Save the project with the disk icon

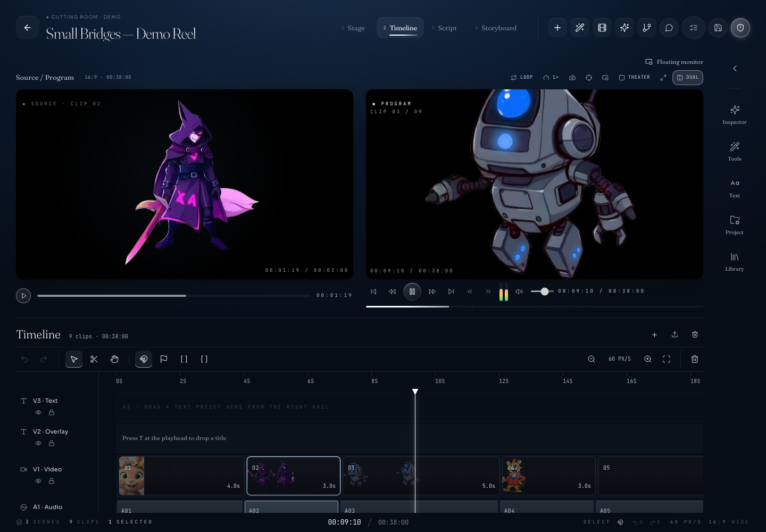[718, 28]
